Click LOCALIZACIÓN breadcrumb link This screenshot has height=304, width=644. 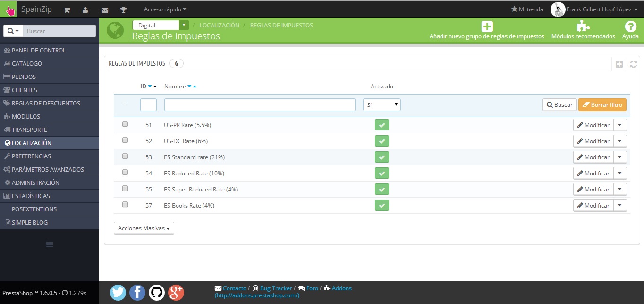point(220,26)
